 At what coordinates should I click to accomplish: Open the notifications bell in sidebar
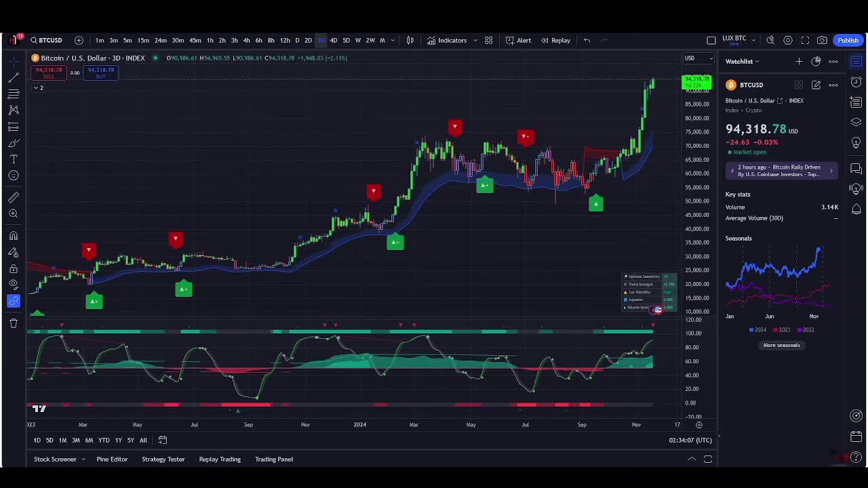point(856,209)
